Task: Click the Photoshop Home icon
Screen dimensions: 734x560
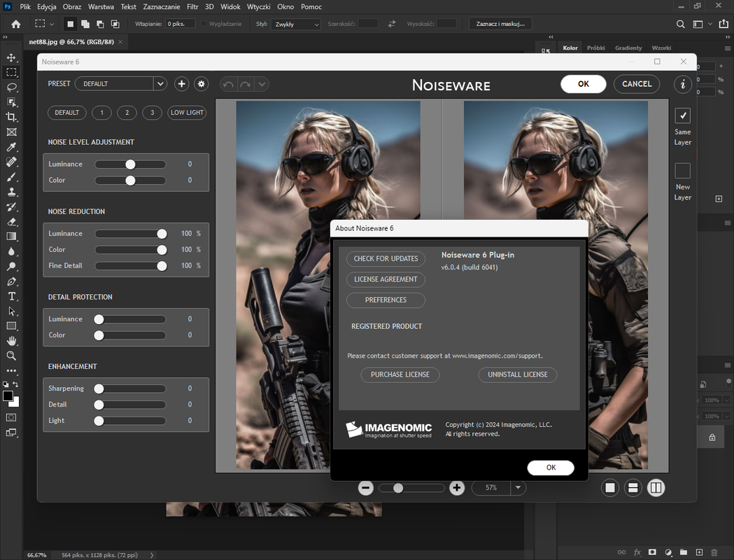Action: coord(16,24)
